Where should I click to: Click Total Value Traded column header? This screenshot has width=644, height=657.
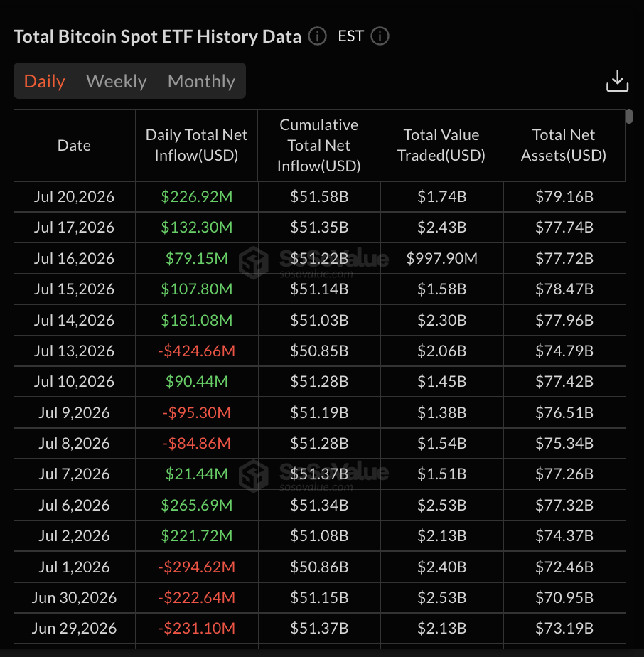441,145
